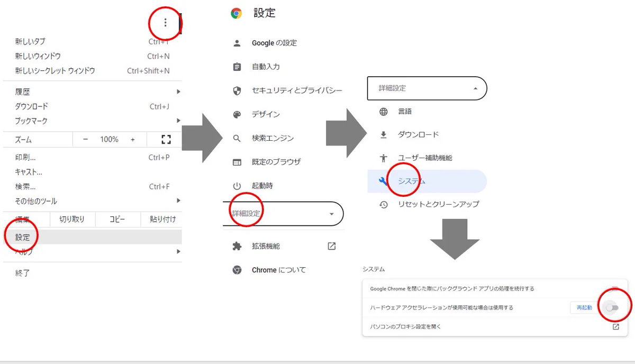Click magnifier icon for 検索エンジン

coord(237,138)
